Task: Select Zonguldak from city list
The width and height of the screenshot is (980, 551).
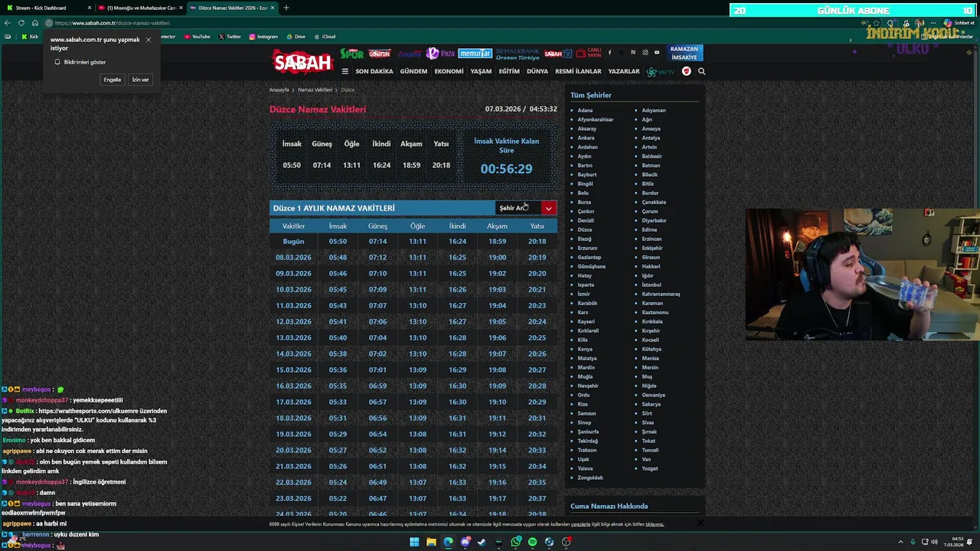Action: pos(590,478)
